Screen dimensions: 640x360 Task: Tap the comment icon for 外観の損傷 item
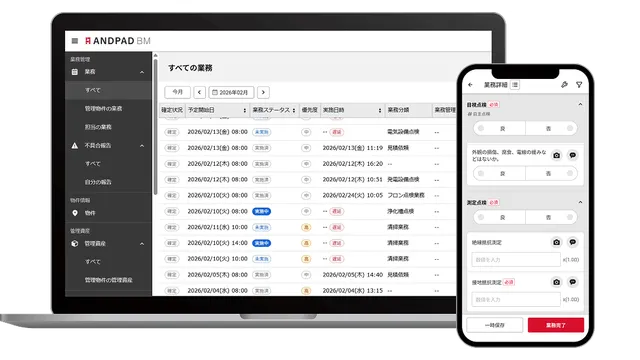(x=573, y=155)
